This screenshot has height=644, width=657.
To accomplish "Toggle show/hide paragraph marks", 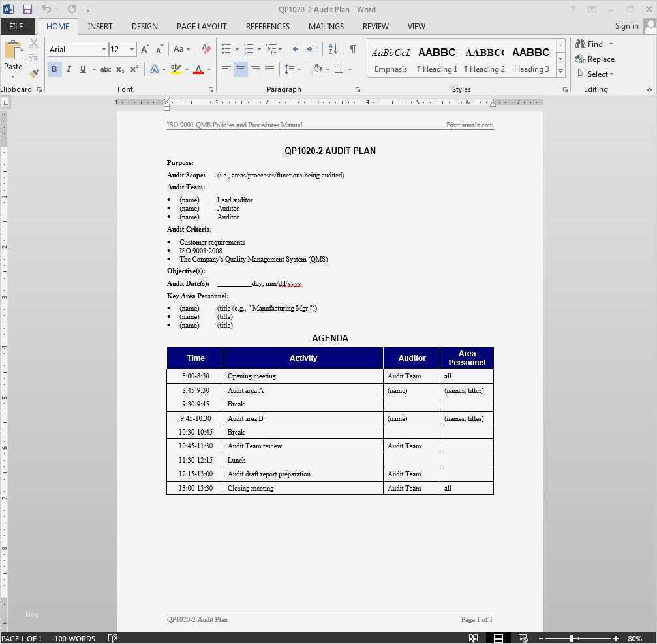I will tap(352, 49).
